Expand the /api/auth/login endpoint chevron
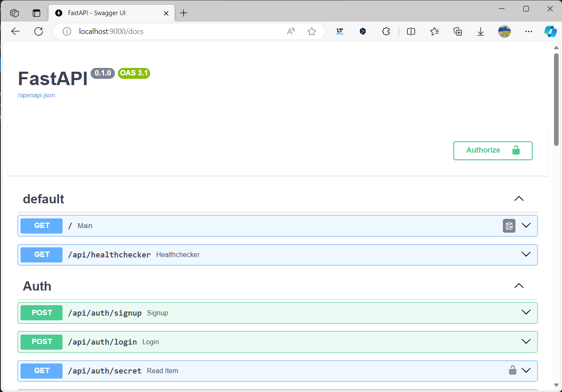The height and width of the screenshot is (392, 562). click(x=526, y=342)
